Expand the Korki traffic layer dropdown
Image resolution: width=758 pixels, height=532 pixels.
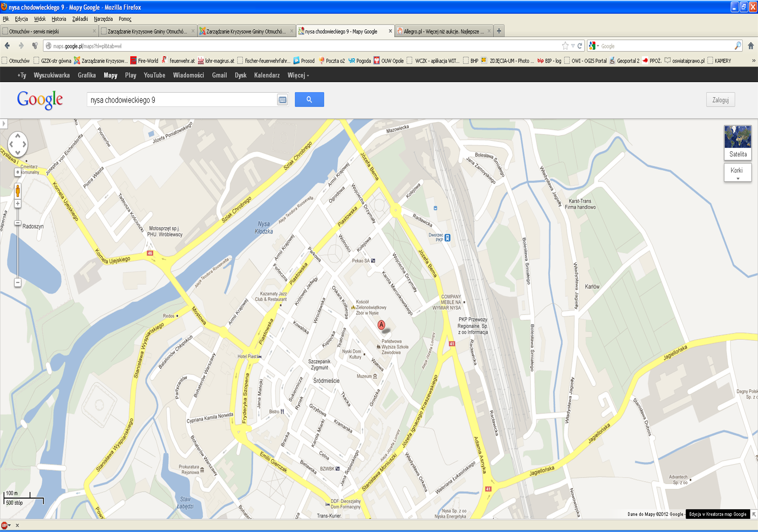click(737, 173)
